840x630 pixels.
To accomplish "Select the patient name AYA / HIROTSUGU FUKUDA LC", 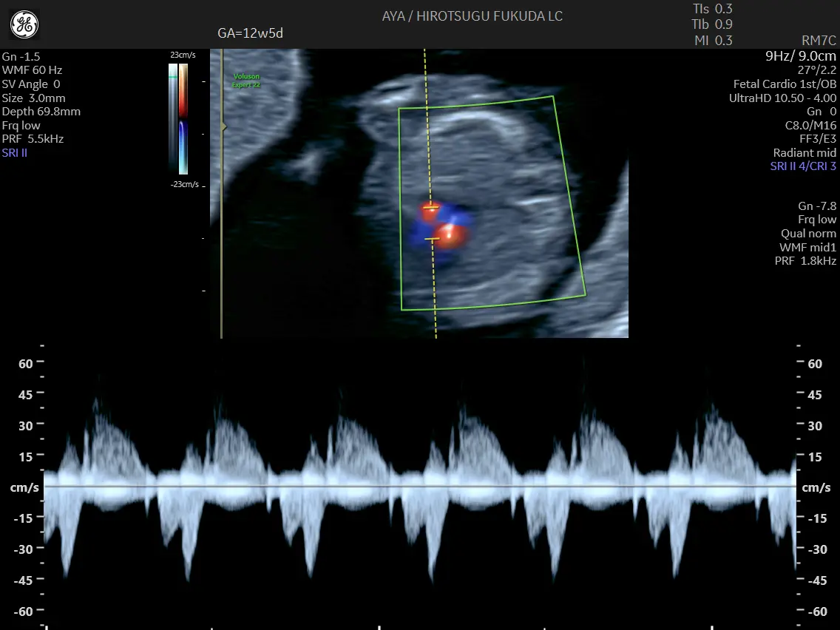I will coord(472,16).
